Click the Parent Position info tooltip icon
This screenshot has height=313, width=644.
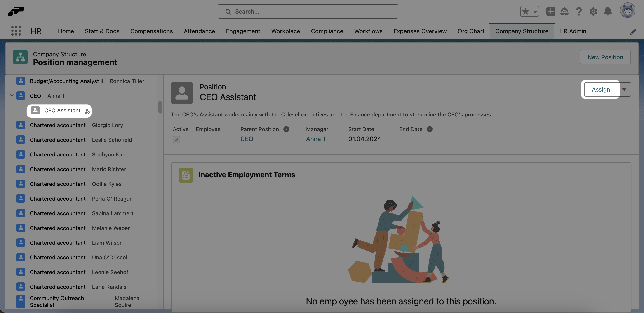click(286, 129)
